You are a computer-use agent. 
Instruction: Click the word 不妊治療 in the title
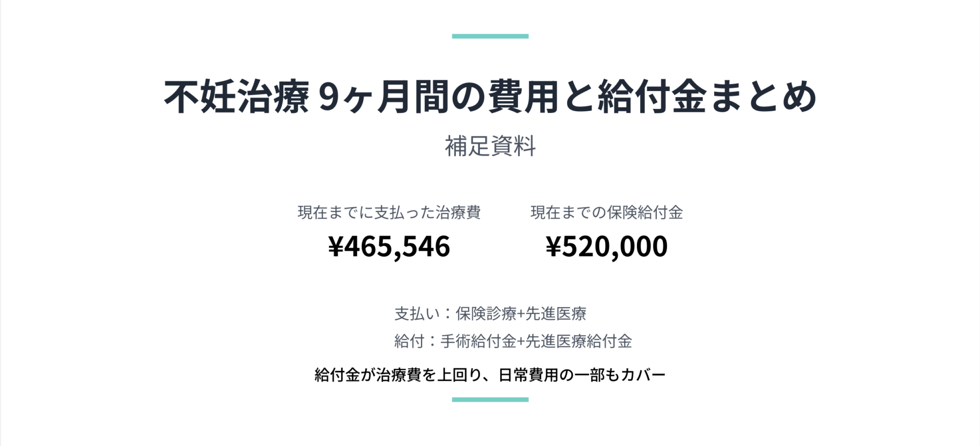pyautogui.click(x=236, y=97)
